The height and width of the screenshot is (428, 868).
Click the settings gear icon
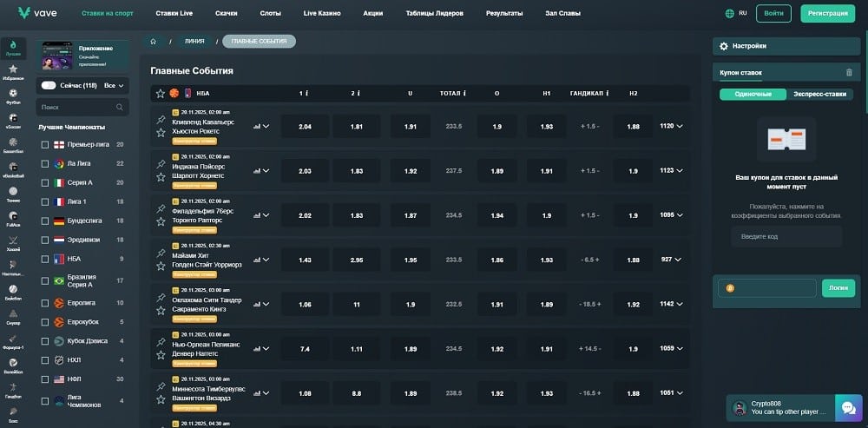point(723,46)
